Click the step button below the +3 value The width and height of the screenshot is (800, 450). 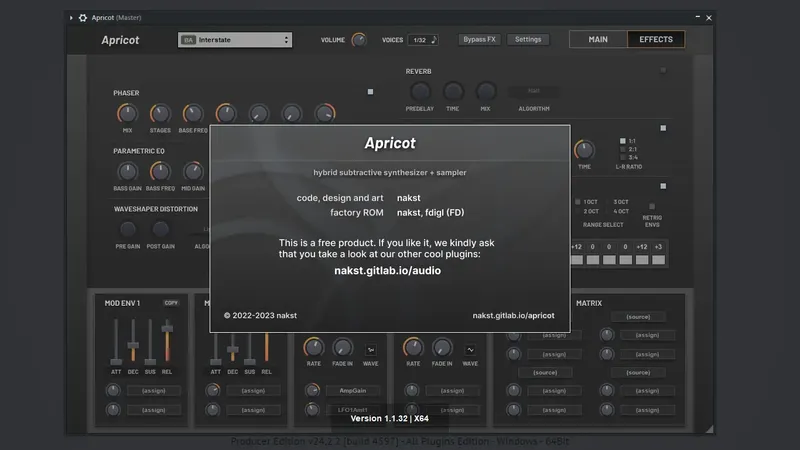click(658, 260)
